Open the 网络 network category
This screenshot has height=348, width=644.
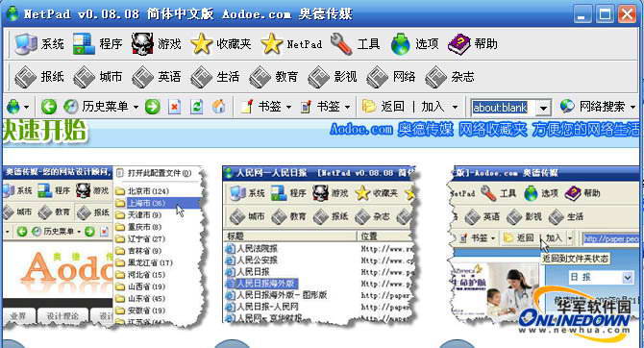coord(391,77)
